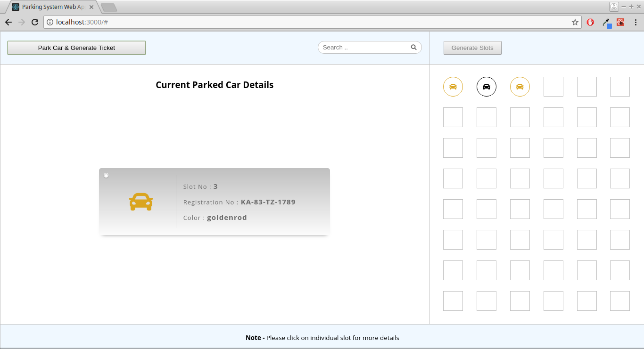Click inside the Search input field
Image resolution: width=644 pixels, height=349 pixels.
tap(363, 47)
